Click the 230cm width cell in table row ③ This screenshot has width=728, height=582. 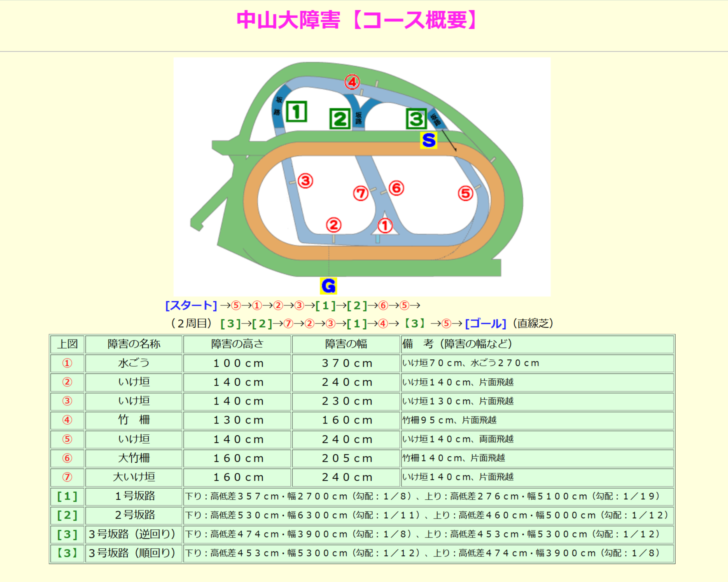tap(346, 401)
